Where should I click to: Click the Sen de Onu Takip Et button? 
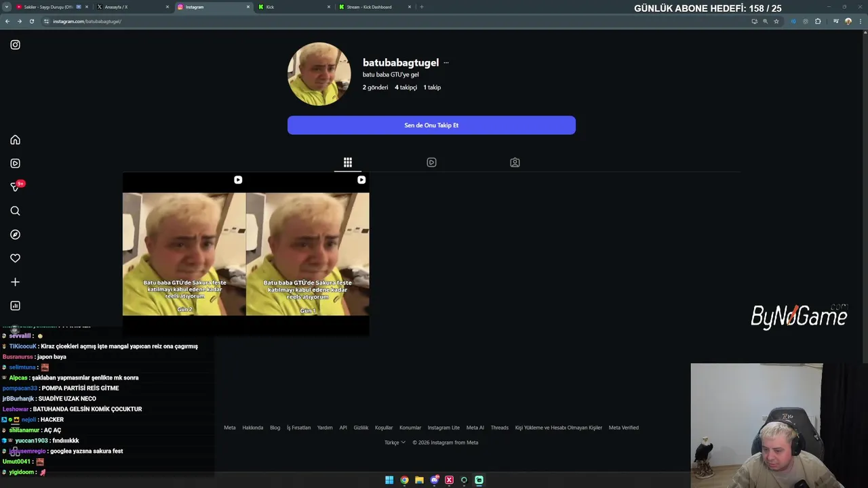tap(431, 125)
